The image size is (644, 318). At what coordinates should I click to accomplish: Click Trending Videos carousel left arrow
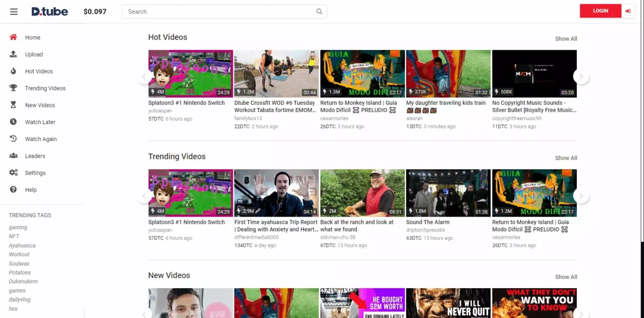click(x=144, y=196)
